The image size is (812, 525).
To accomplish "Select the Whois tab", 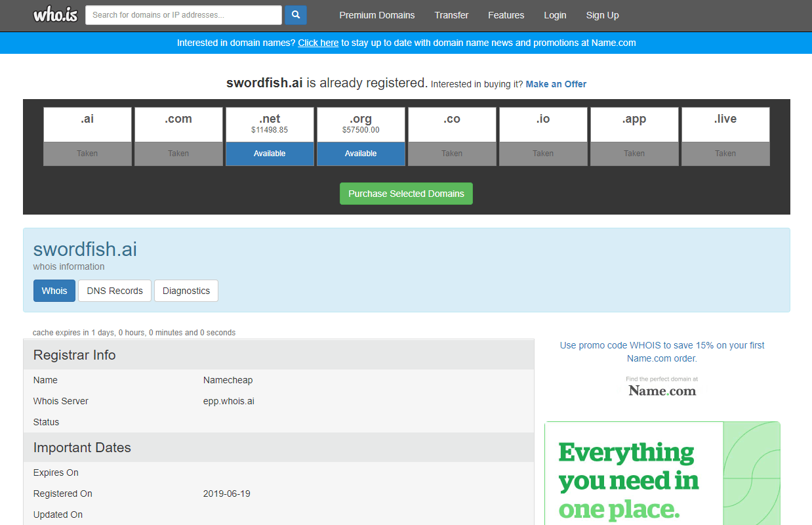I will 54,291.
